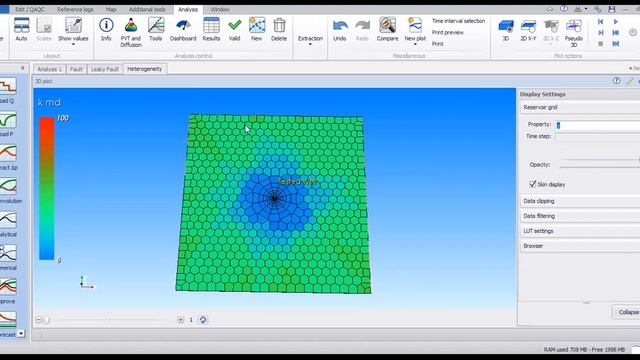Viewport: 640px width, 360px height.
Task: Expand the Data filtering section
Action: [580, 216]
